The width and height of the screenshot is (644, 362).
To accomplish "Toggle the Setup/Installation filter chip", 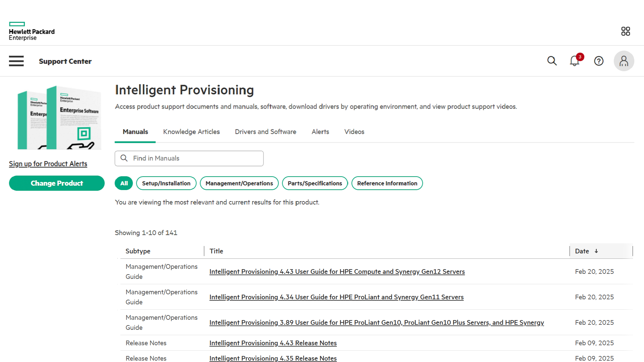I will point(166,183).
